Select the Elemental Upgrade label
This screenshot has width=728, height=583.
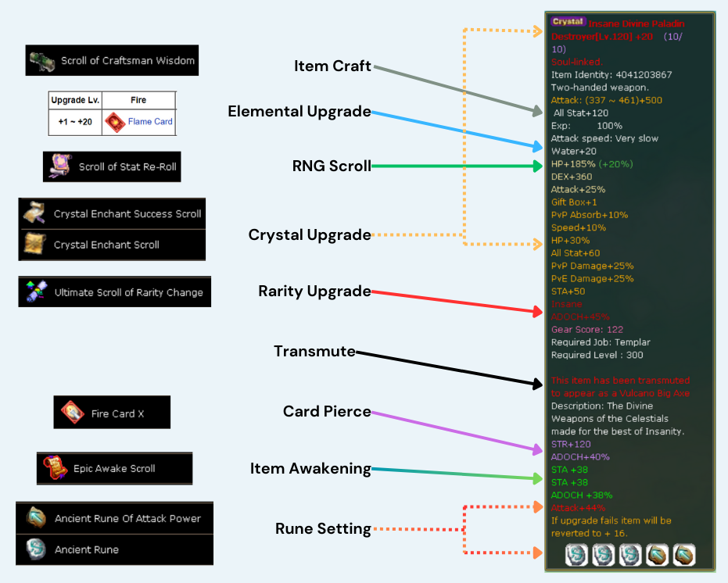299,112
